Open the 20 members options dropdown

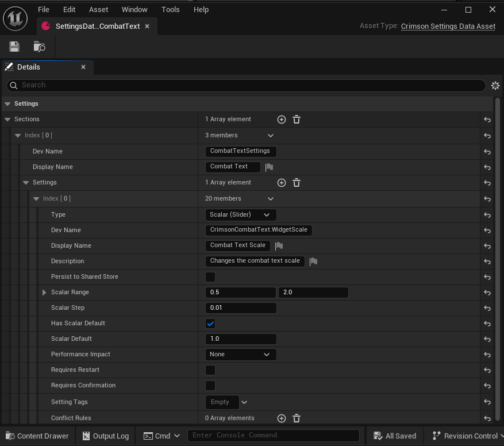point(271,199)
